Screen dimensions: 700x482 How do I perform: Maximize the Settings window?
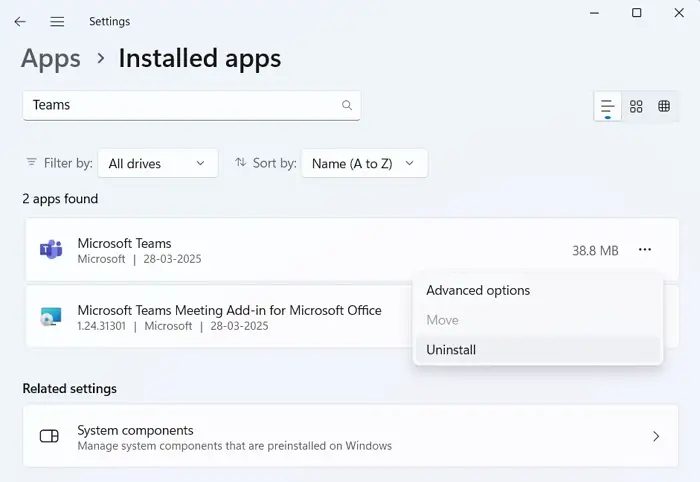click(x=637, y=13)
